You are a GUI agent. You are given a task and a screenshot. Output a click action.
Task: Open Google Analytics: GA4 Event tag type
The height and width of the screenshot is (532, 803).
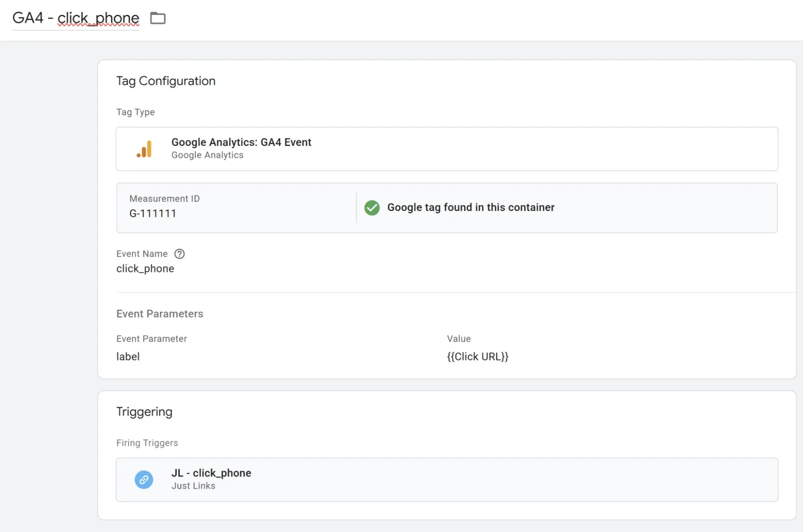coord(241,142)
